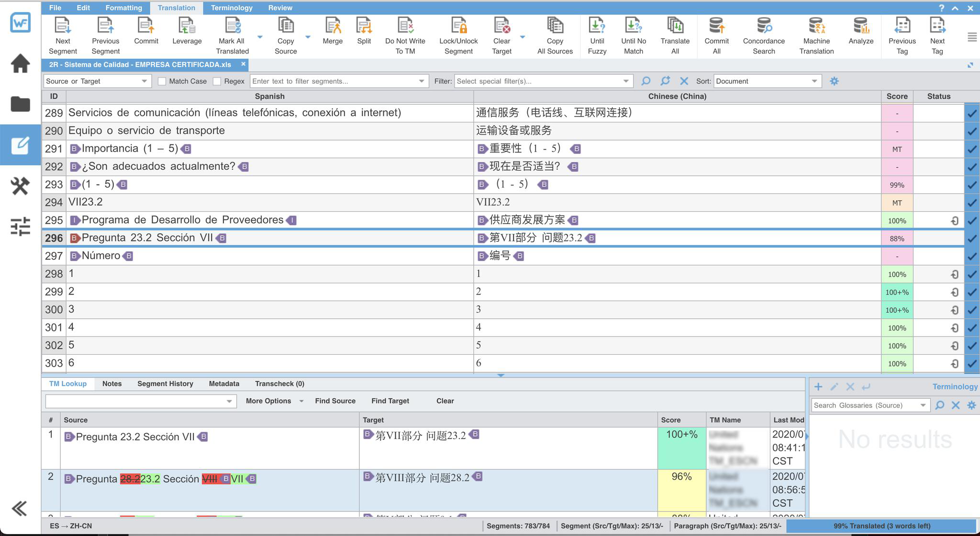Click the Merge segments icon
The image size is (980, 536).
coord(333,25)
